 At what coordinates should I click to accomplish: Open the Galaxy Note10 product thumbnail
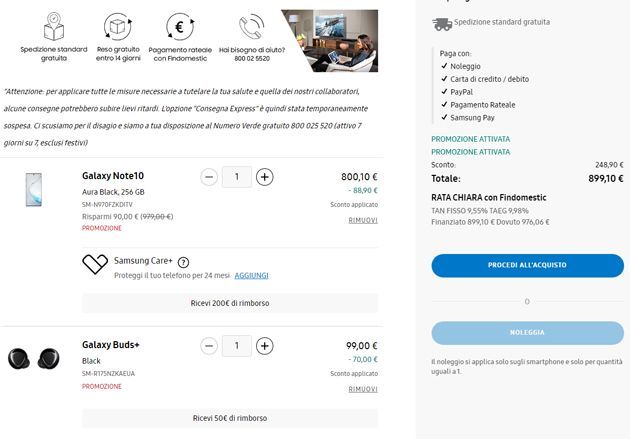[x=33, y=190]
